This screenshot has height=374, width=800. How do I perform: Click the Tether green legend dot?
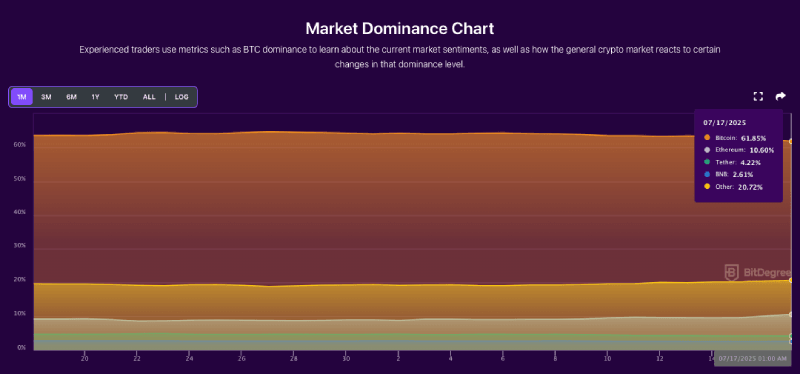pyautogui.click(x=707, y=162)
